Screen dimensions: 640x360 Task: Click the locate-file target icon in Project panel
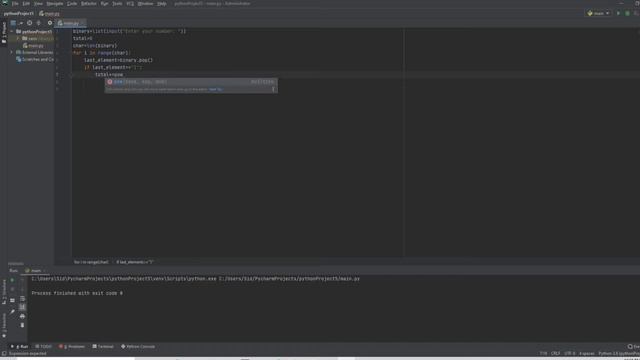pos(29,23)
